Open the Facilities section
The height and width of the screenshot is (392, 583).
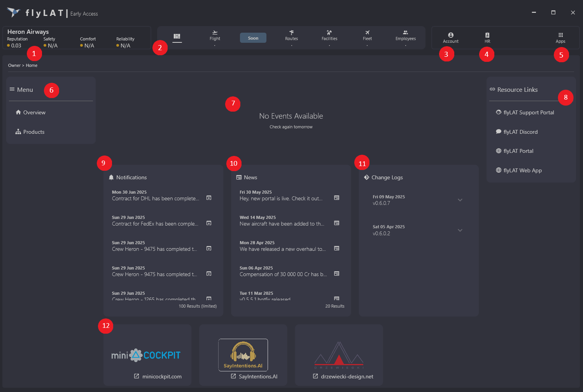click(x=329, y=35)
